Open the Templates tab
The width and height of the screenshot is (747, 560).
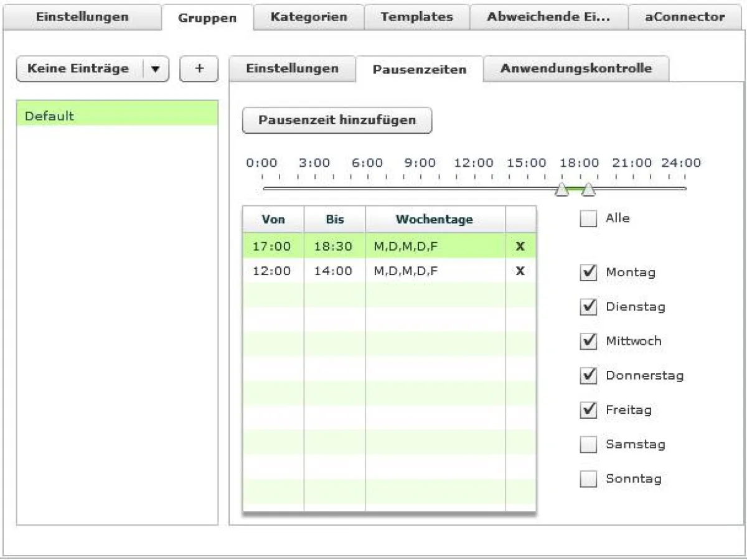pos(417,17)
